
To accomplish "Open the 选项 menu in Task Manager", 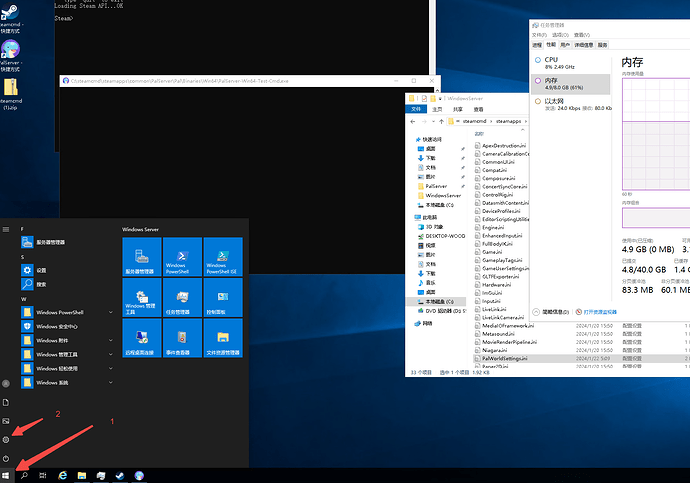I will [560, 35].
